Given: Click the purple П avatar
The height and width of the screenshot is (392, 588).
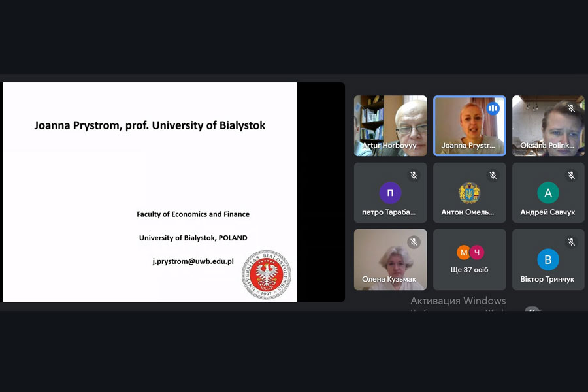Looking at the screenshot, I should (x=391, y=193).
